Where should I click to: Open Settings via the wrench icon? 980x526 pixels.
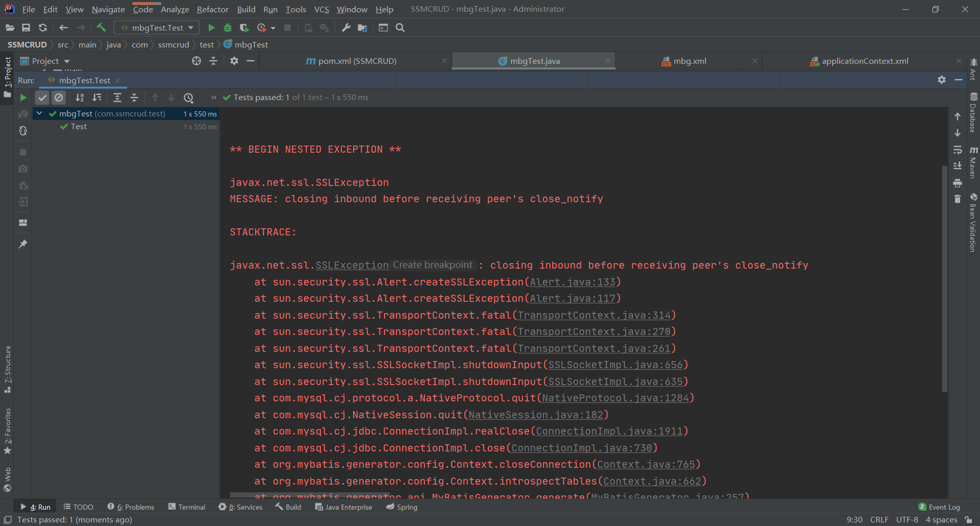346,28
